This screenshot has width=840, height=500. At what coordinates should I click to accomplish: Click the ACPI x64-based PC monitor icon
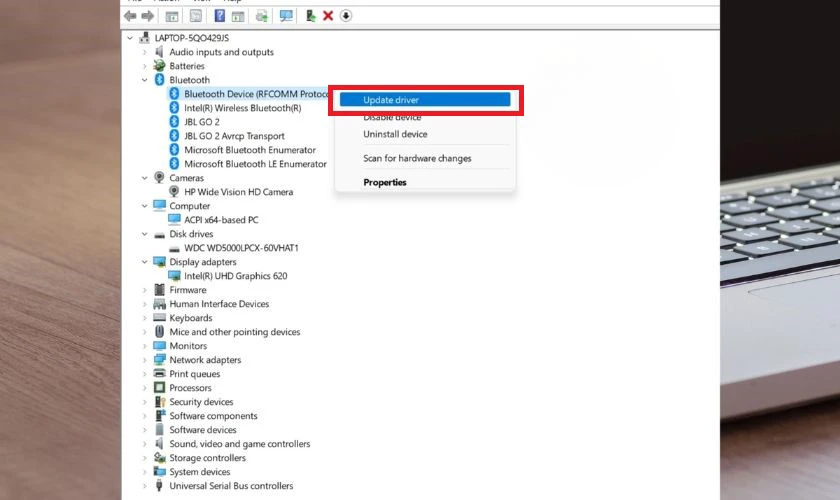174,219
